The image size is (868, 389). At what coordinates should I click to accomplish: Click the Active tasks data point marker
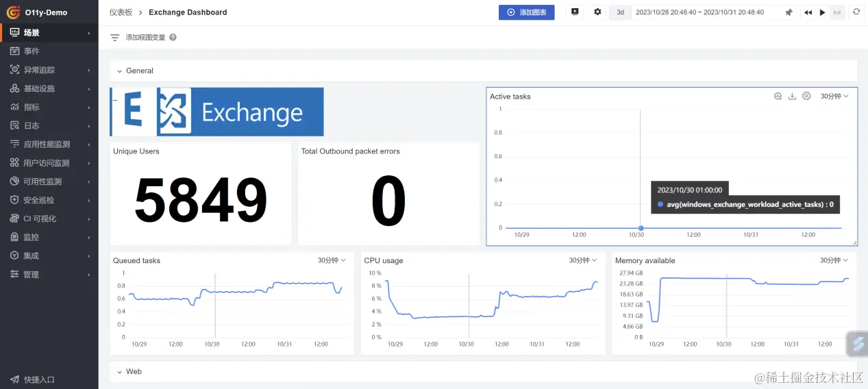pyautogui.click(x=641, y=228)
